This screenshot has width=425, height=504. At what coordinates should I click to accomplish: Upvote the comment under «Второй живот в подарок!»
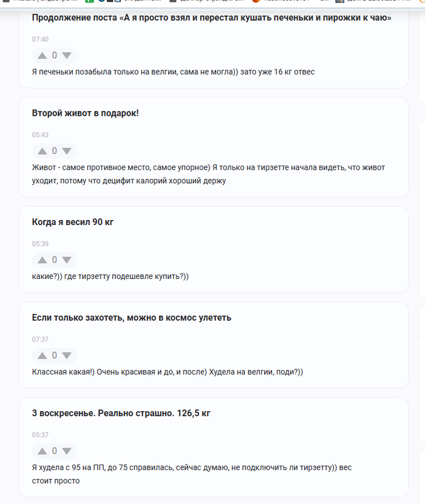coord(42,151)
